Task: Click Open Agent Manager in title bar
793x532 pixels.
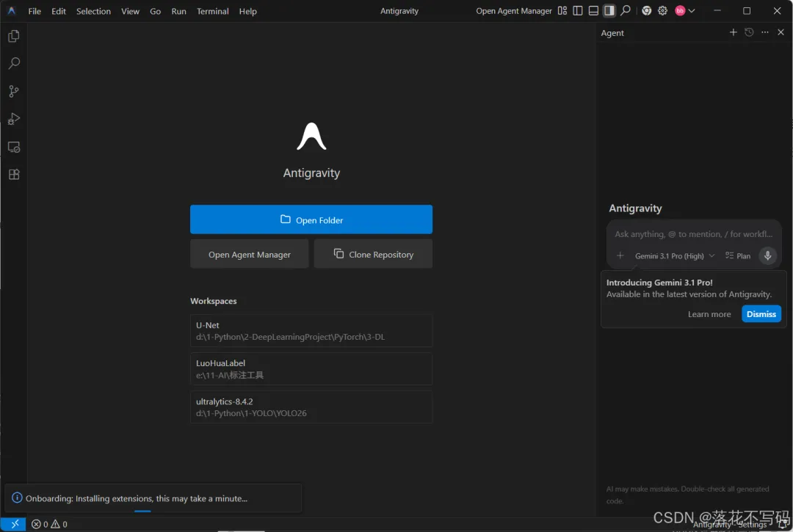Action: pyautogui.click(x=513, y=11)
